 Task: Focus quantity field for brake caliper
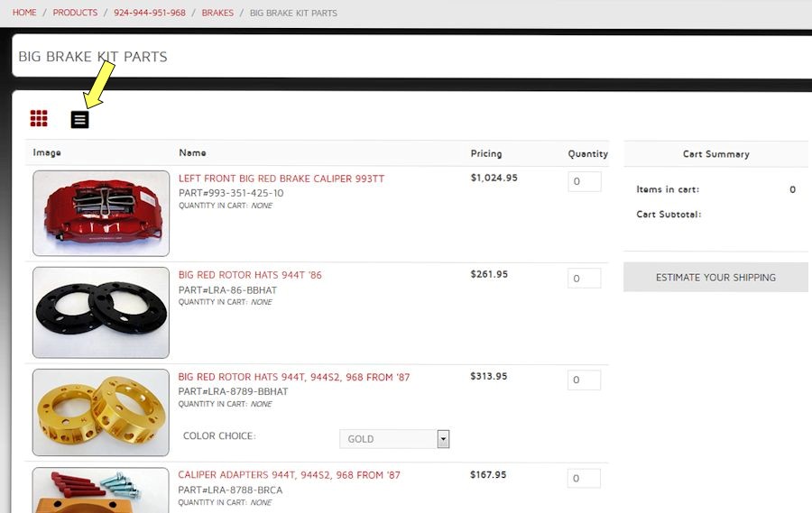pyautogui.click(x=585, y=182)
